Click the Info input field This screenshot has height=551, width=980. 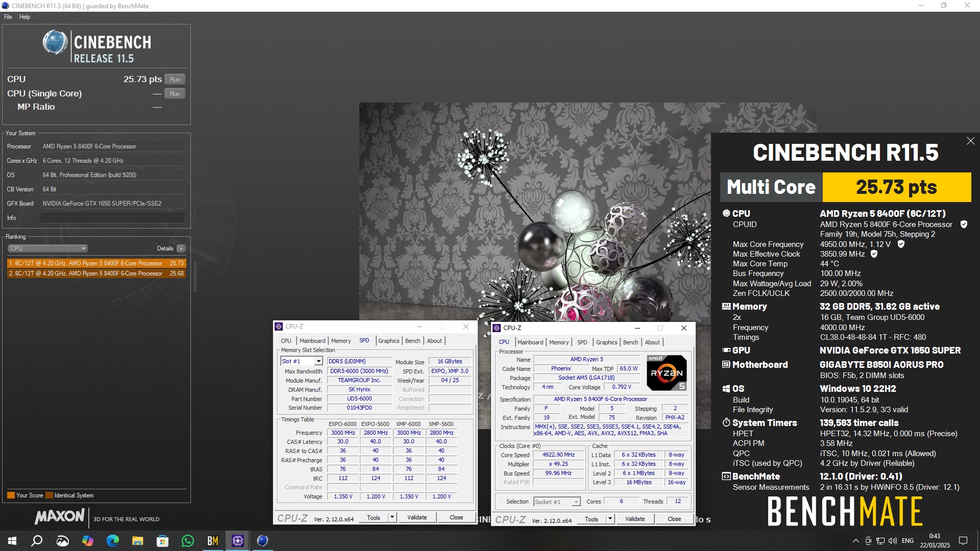pyautogui.click(x=113, y=218)
